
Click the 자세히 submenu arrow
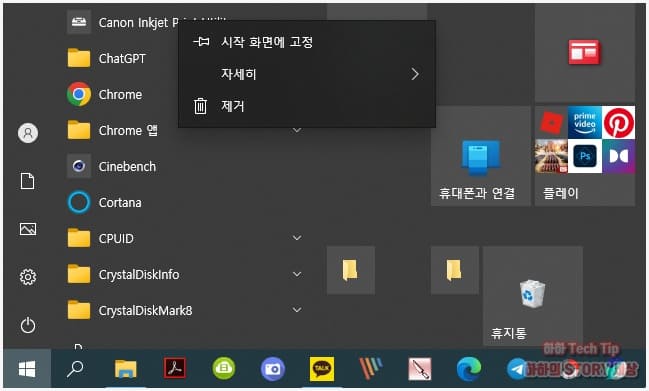pos(415,74)
